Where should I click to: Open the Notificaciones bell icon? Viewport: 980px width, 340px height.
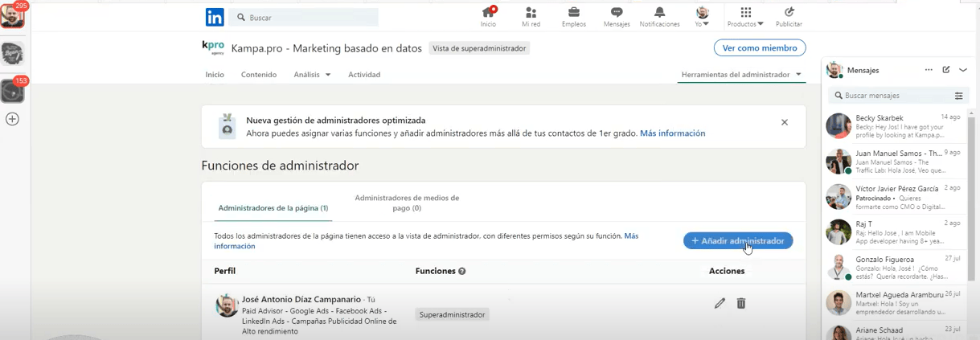659,16
